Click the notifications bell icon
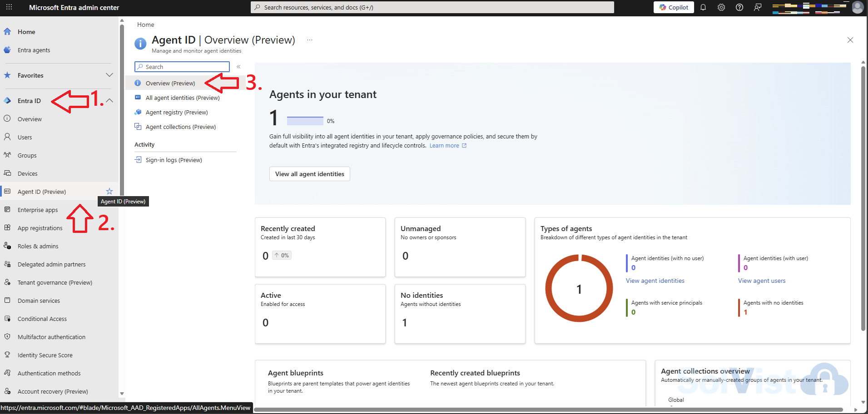Viewport: 868px width, 414px height. coord(703,7)
